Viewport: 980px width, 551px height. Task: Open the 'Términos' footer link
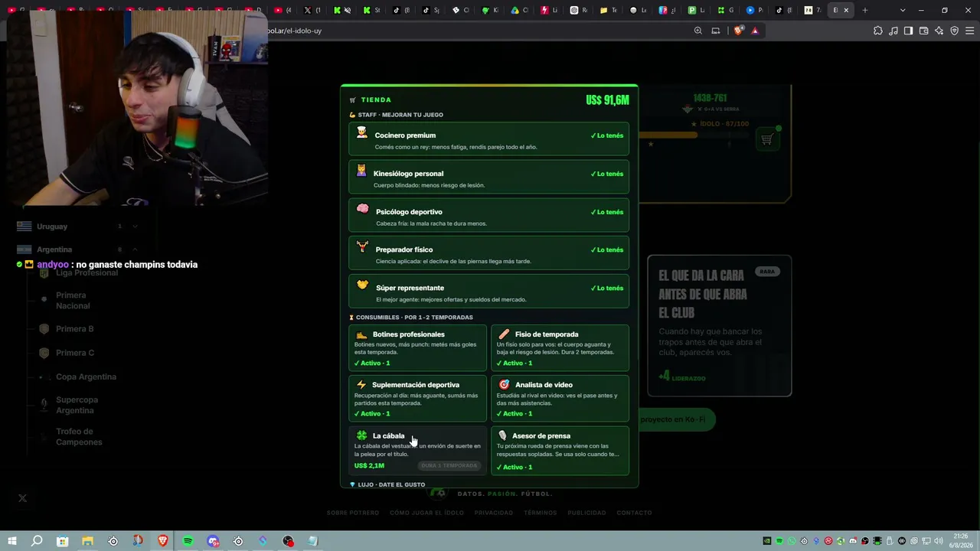pos(541,513)
